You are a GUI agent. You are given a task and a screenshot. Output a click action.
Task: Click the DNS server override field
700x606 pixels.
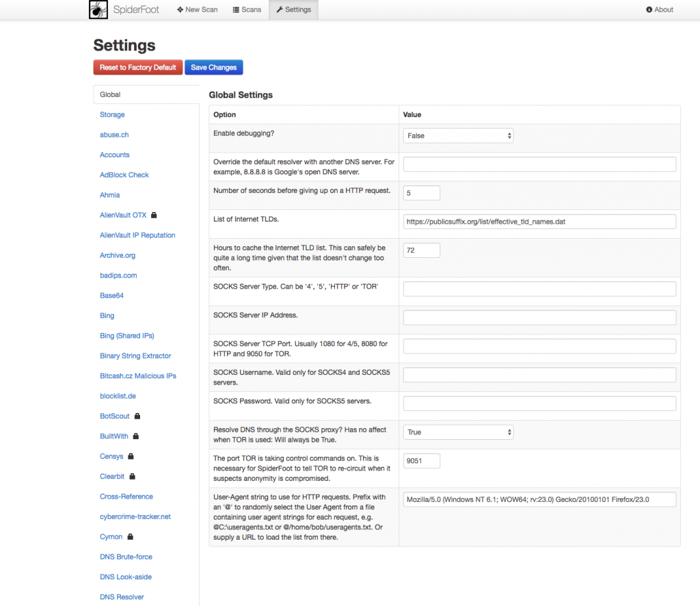(539, 164)
